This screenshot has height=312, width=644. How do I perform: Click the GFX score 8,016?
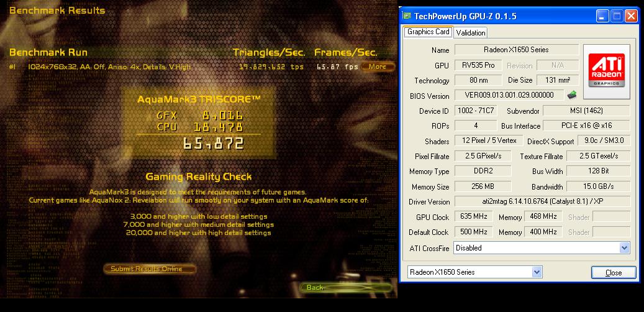(x=222, y=116)
